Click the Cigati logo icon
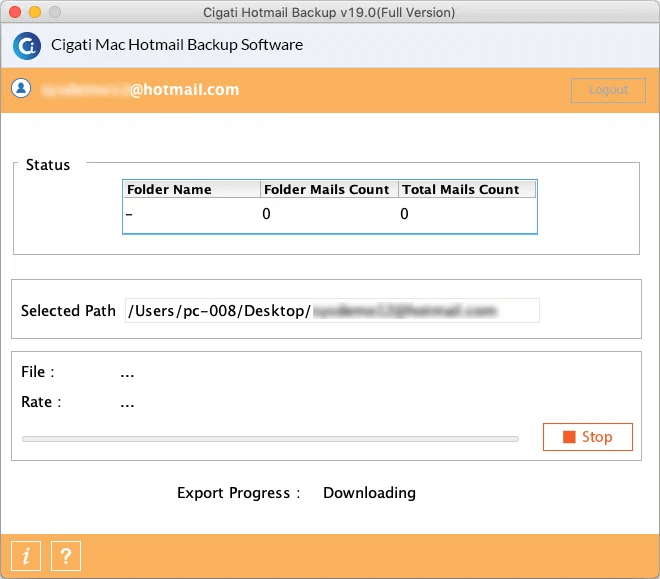Screen dimensions: 660x579 point(27,45)
